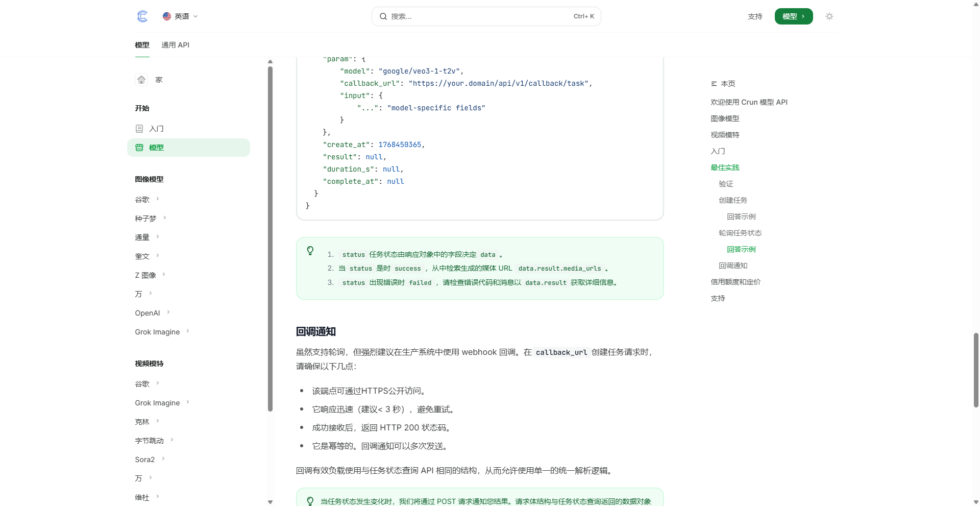Select the highlighted 模型 sidebar item
Viewport: 980px width, 506px height.
tap(188, 148)
